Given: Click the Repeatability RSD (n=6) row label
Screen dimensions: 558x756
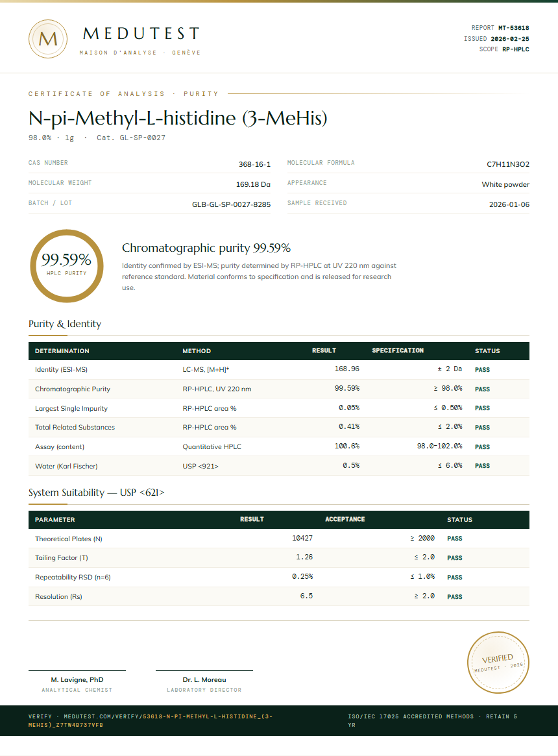Looking at the screenshot, I should pos(73,577).
